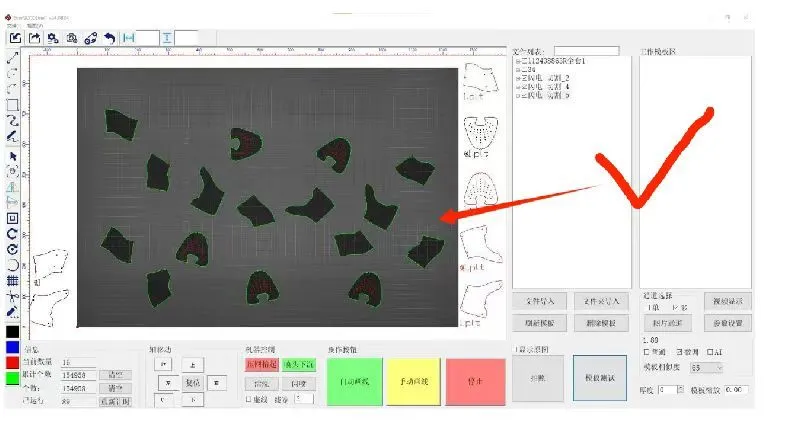This screenshot has width=789, height=429.
Task: Click the large gray button left of 模板确认
Action: point(538,378)
